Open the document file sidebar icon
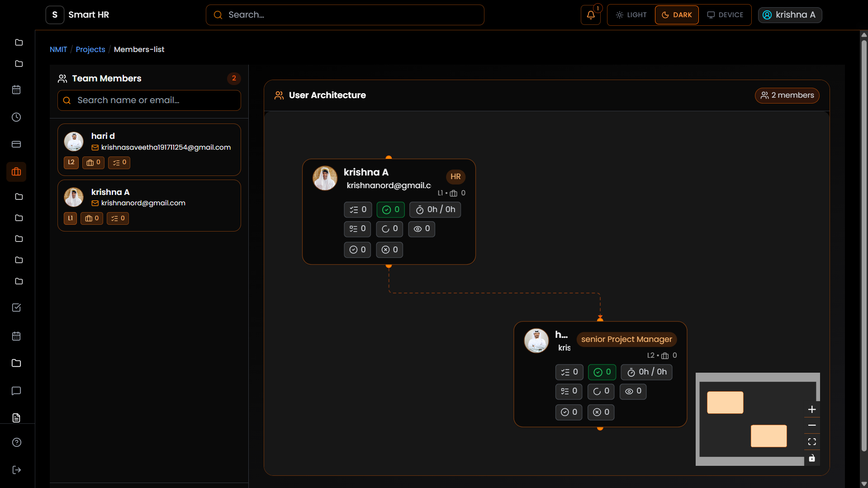 click(16, 418)
